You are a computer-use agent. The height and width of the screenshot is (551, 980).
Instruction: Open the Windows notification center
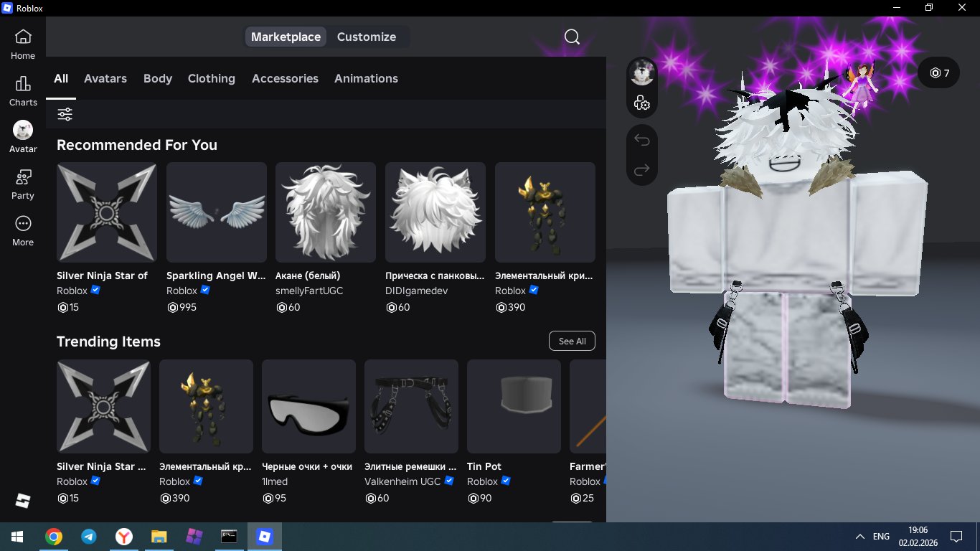pos(956,537)
